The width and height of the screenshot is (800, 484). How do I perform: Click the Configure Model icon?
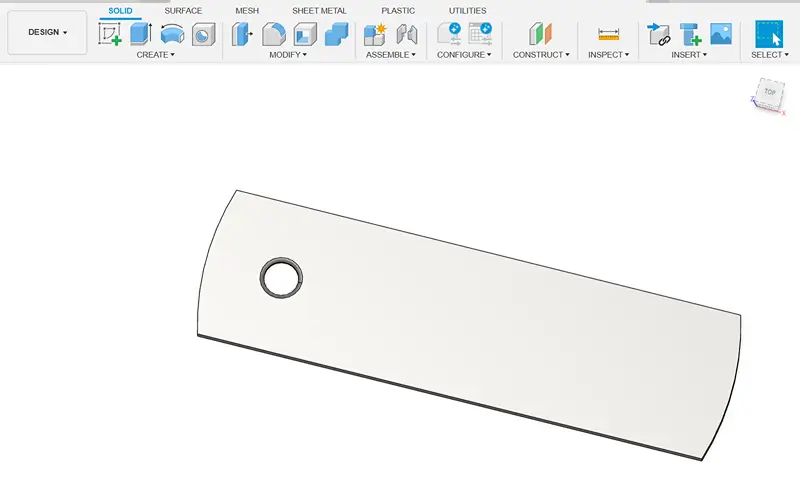pyautogui.click(x=449, y=34)
